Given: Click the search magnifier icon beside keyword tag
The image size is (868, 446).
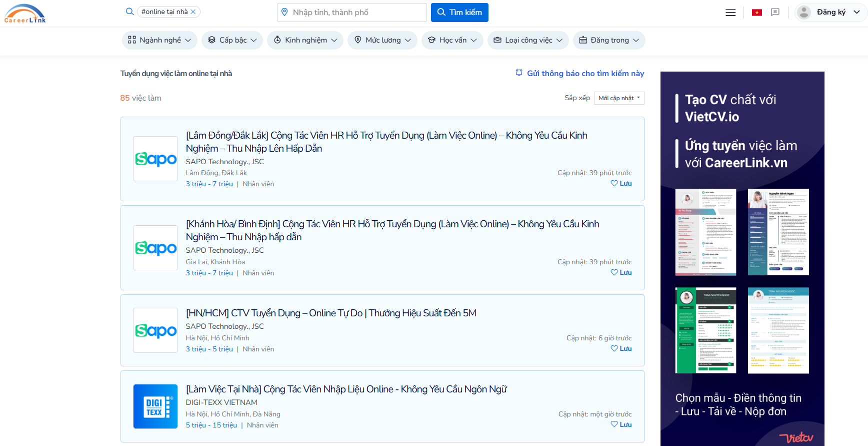Looking at the screenshot, I should [x=130, y=12].
